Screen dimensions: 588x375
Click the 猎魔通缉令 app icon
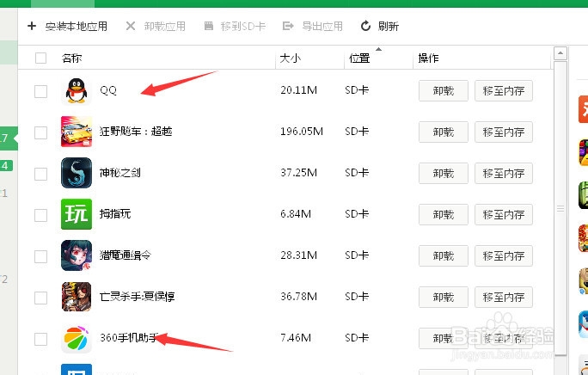tap(77, 255)
